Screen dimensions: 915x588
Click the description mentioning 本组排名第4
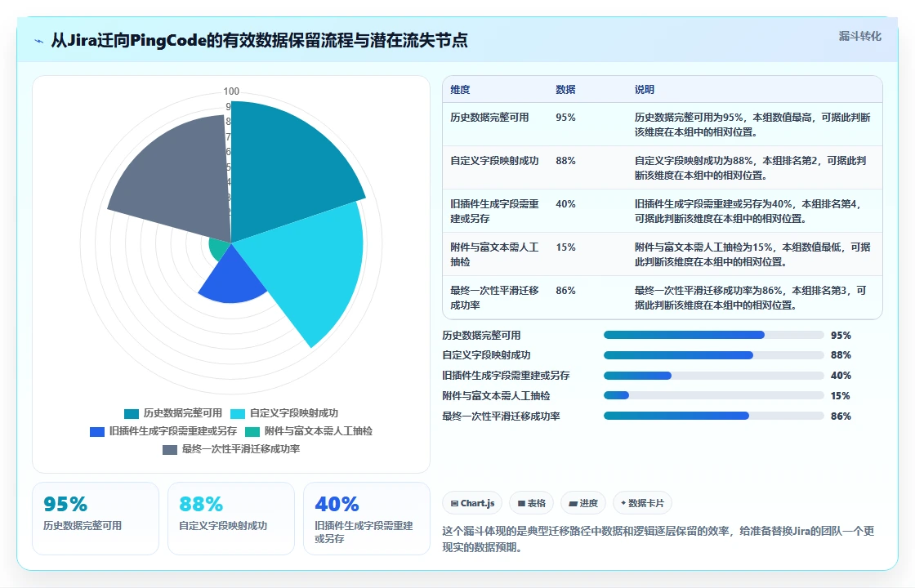click(x=748, y=212)
